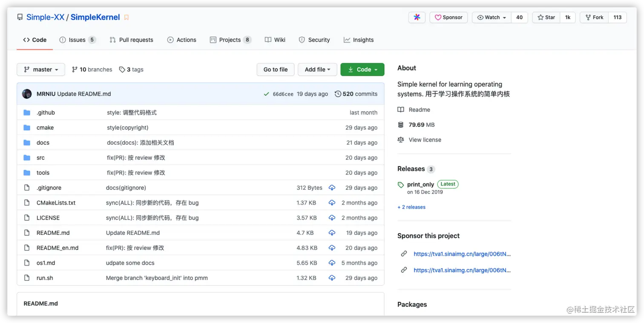Open the README.md file in the list

click(53, 233)
